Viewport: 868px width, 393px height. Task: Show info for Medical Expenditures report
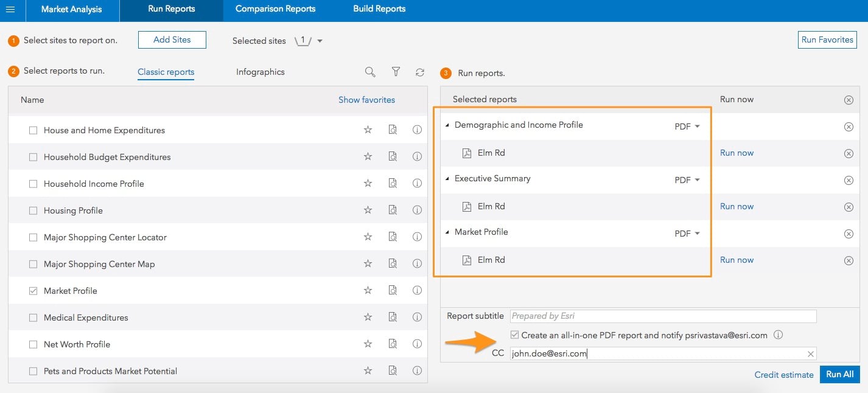417,318
